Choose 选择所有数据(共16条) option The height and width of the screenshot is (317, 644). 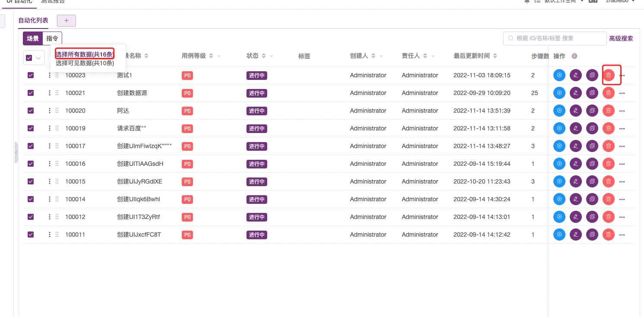85,54
